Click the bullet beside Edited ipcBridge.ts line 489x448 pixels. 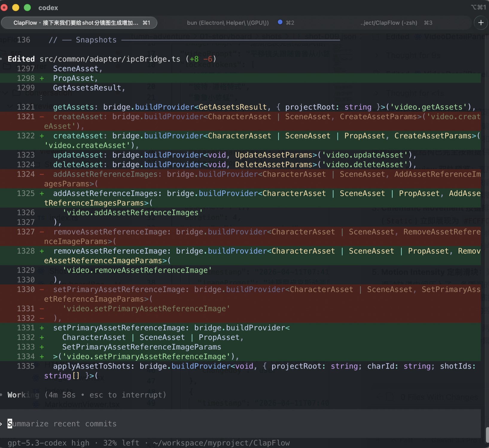click(1, 59)
